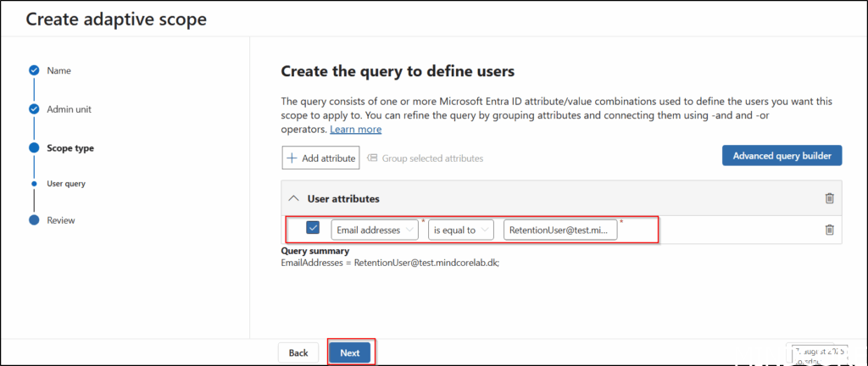Screen dimensions: 868x366
Task: Delete the Email addresses attribute row
Action: [x=829, y=230]
